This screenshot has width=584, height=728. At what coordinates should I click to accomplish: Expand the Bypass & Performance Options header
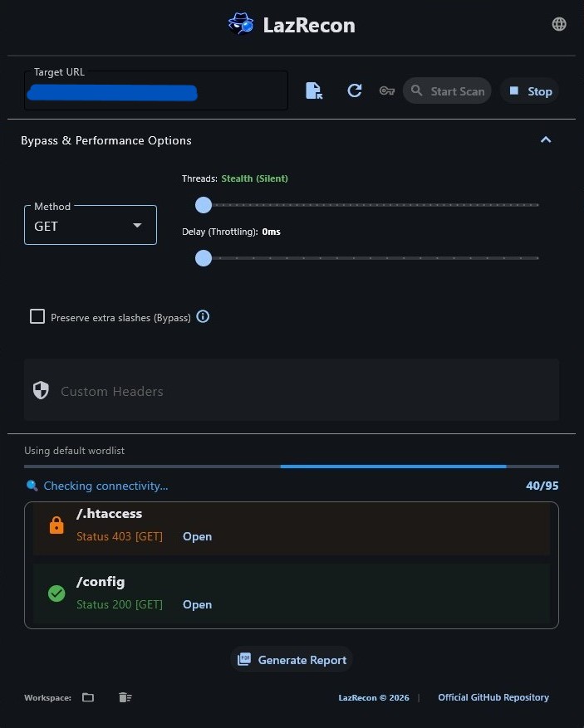pos(106,140)
